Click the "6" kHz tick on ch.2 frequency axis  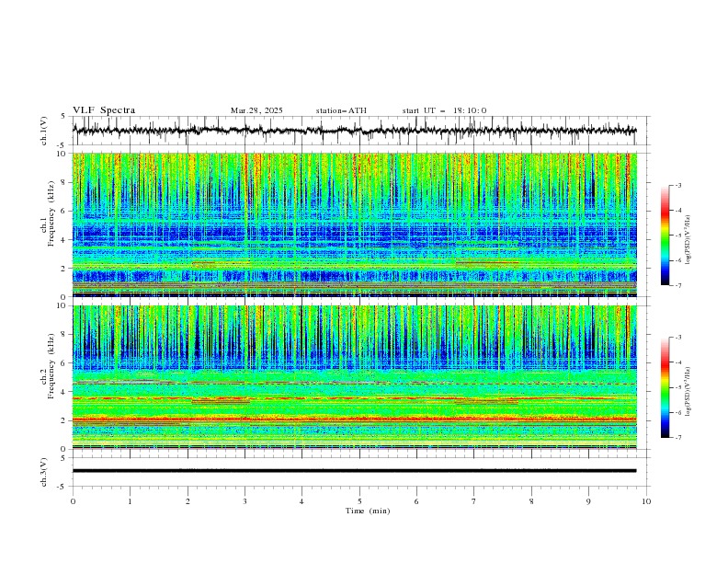click(64, 363)
